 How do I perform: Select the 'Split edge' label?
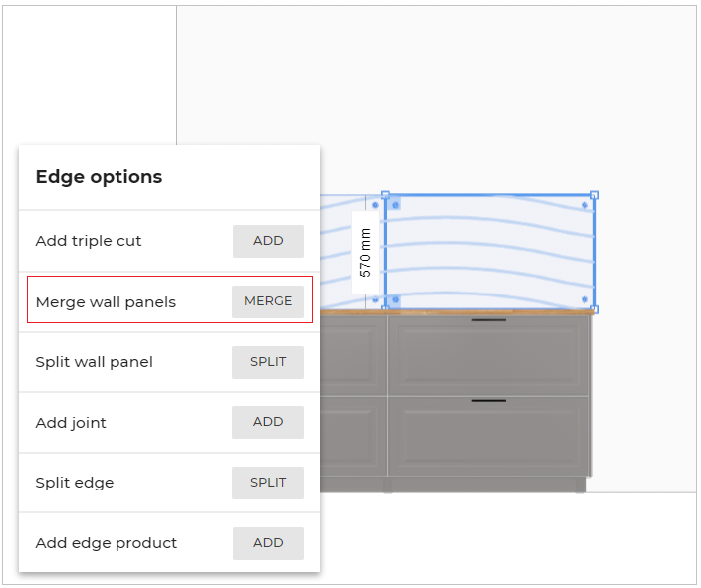pyautogui.click(x=75, y=483)
